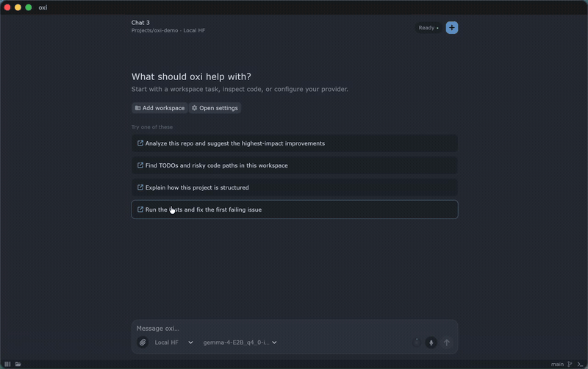Open the folder icon in the status bar
The image size is (588, 369).
18,364
